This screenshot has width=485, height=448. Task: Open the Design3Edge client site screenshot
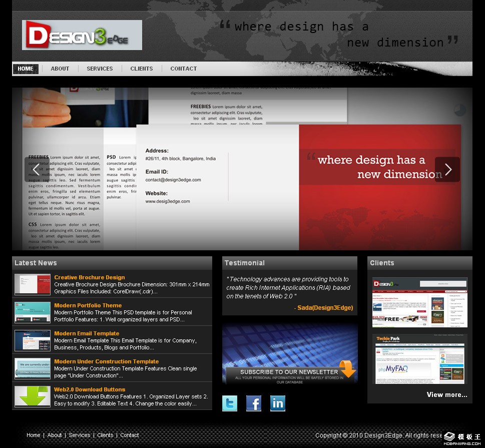click(x=420, y=302)
